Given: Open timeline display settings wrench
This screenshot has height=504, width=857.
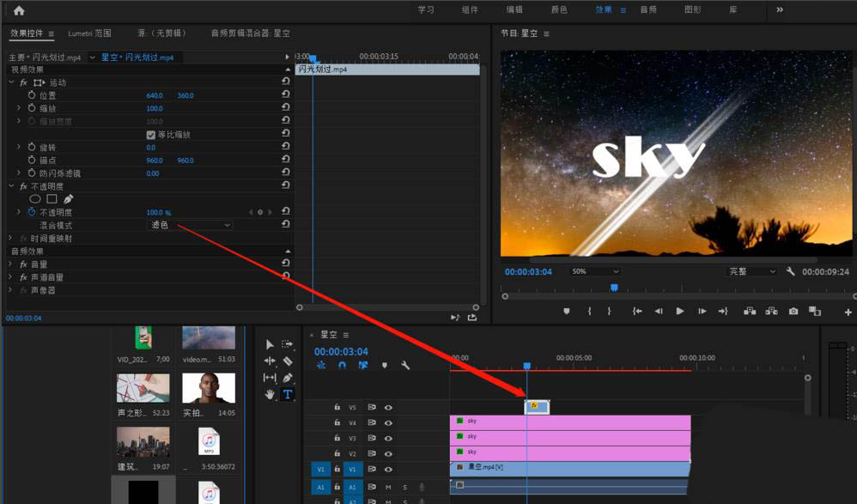Looking at the screenshot, I should pos(404,366).
